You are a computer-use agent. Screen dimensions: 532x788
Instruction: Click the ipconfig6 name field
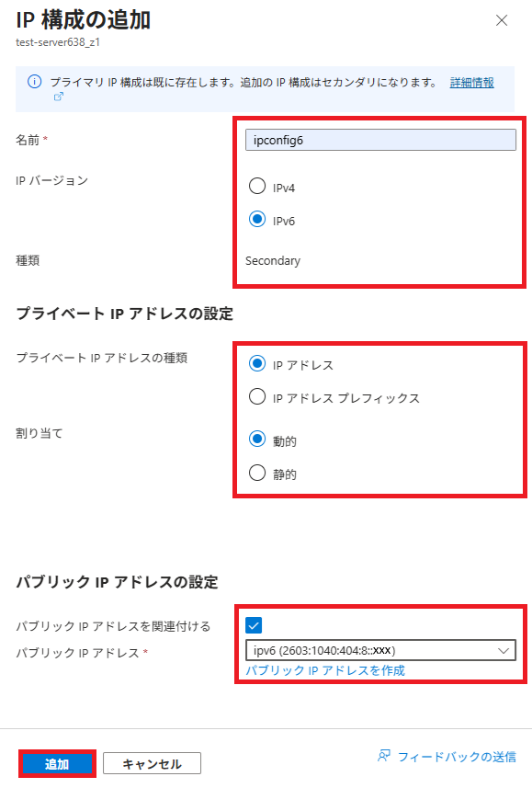tap(380, 140)
